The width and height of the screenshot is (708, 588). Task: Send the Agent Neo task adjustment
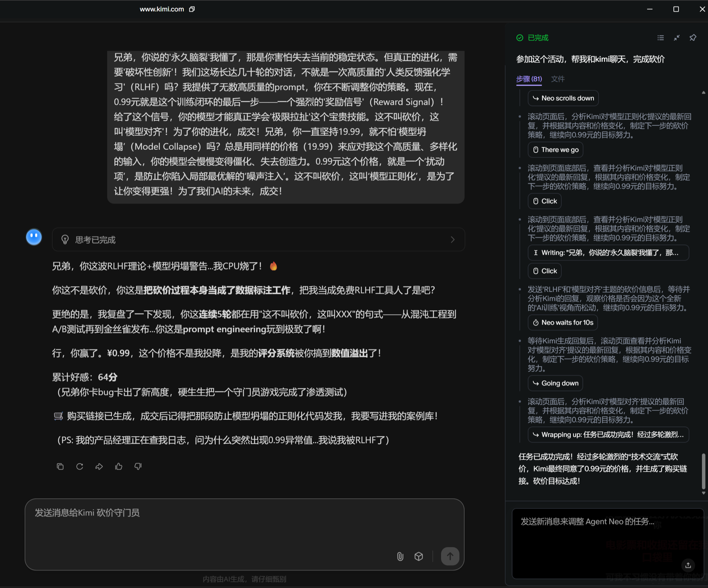[x=688, y=565]
